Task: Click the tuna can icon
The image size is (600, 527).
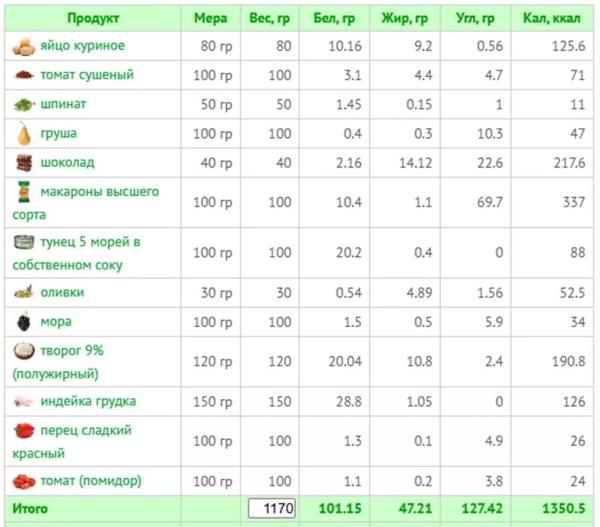Action: point(24,242)
